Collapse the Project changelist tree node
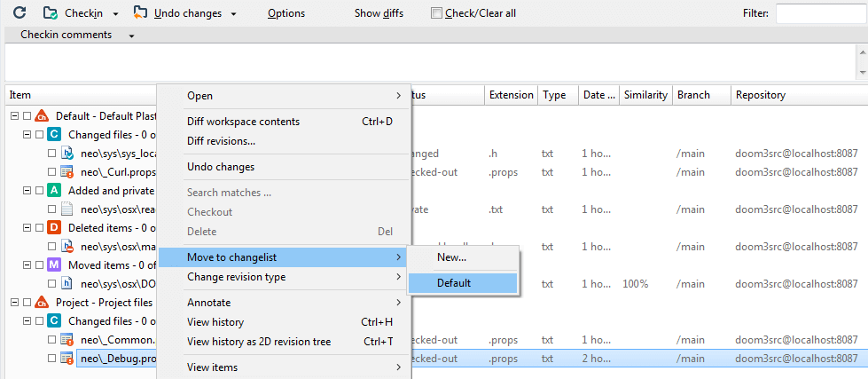Image resolution: width=868 pixels, height=379 pixels. coord(13,303)
